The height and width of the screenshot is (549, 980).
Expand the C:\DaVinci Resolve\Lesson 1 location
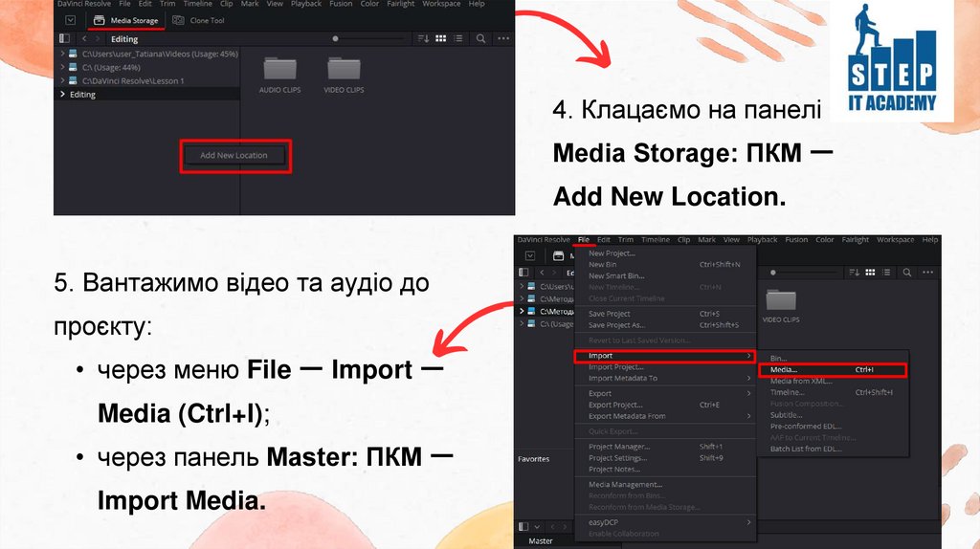point(62,80)
